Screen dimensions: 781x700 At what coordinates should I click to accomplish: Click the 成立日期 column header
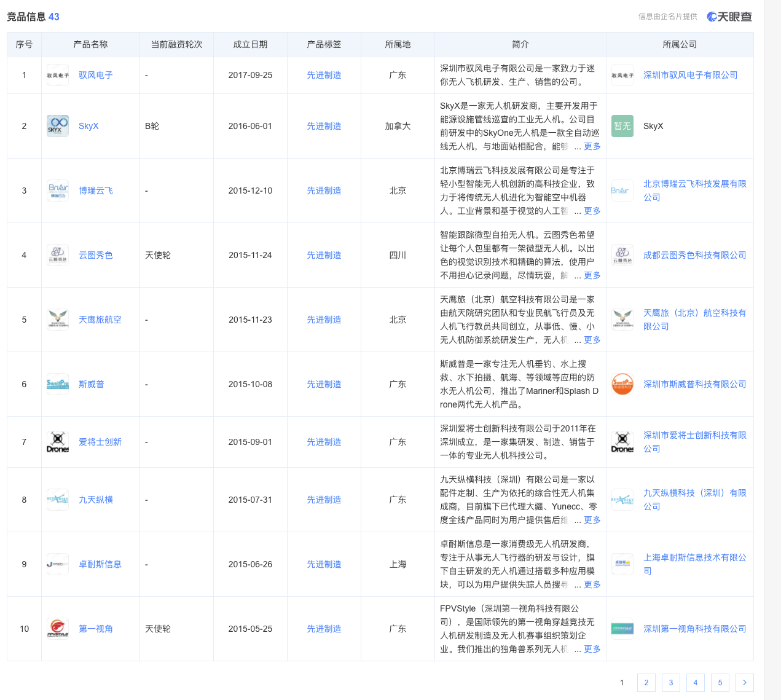pos(250,44)
